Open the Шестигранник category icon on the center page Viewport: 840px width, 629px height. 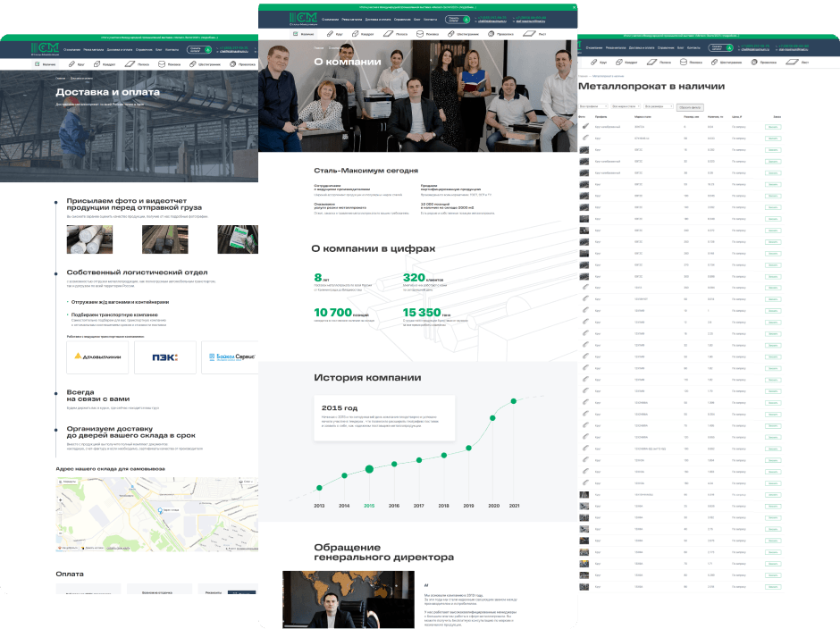pyautogui.click(x=451, y=34)
